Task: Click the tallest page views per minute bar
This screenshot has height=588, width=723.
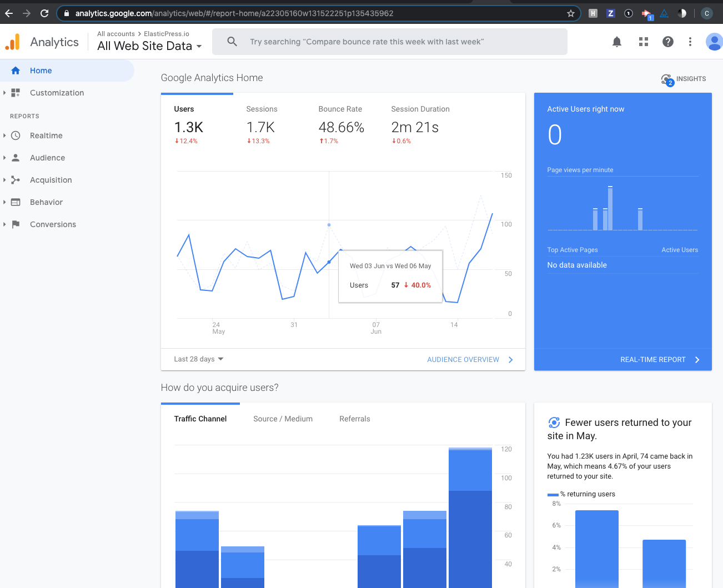Action: click(x=610, y=208)
